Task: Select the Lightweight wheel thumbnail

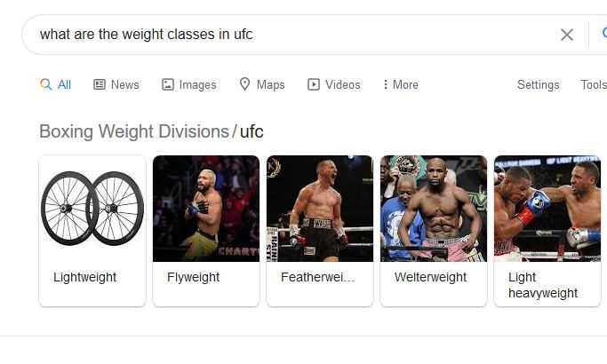Action: 92,209
